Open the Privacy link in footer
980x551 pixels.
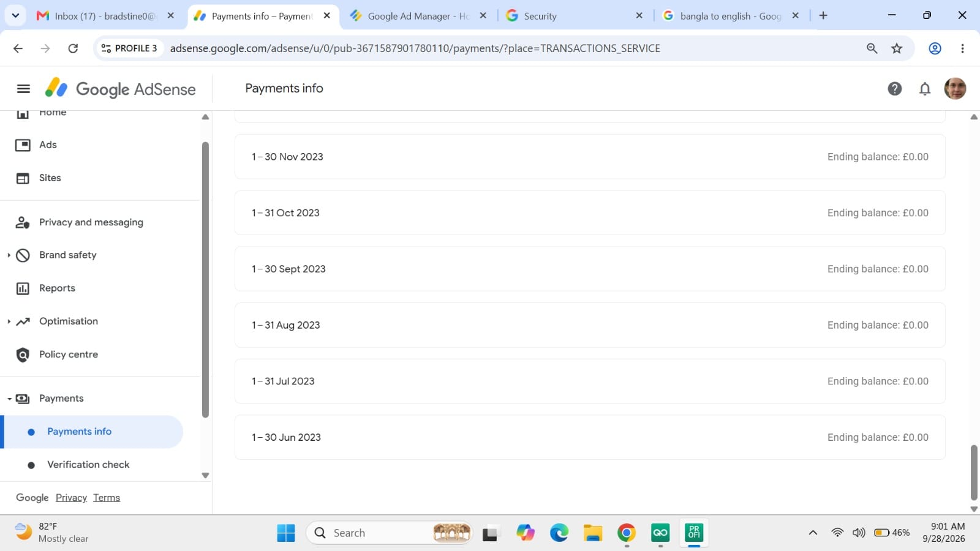pos(71,498)
